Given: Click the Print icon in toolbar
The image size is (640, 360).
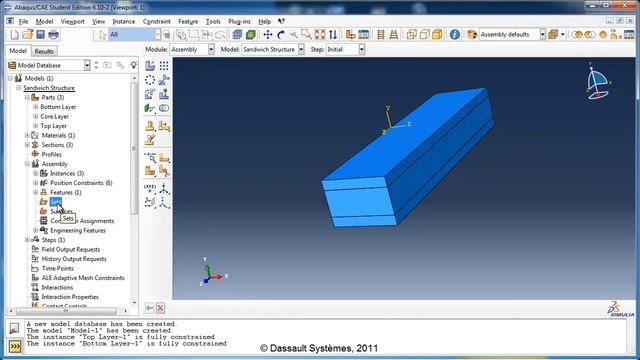Looking at the screenshot, I should [53, 35].
